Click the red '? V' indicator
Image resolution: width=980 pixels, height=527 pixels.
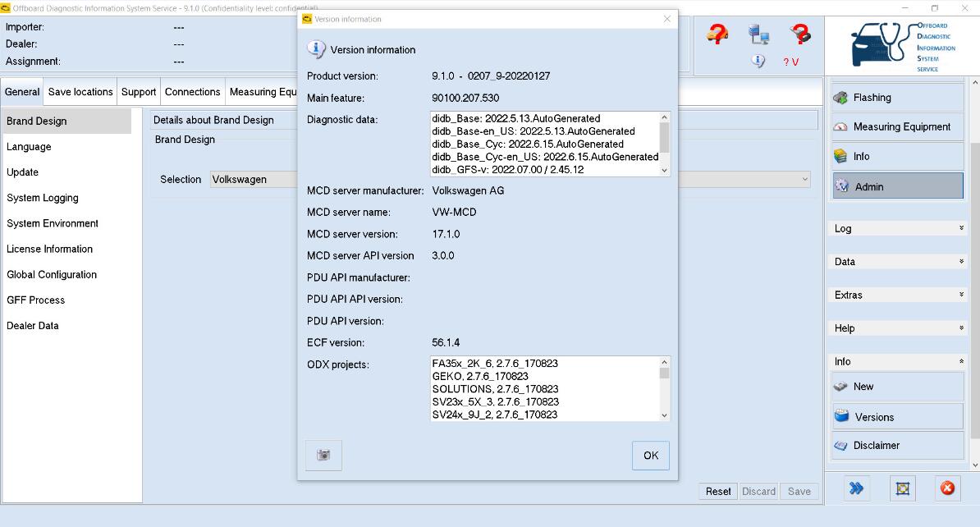click(790, 62)
